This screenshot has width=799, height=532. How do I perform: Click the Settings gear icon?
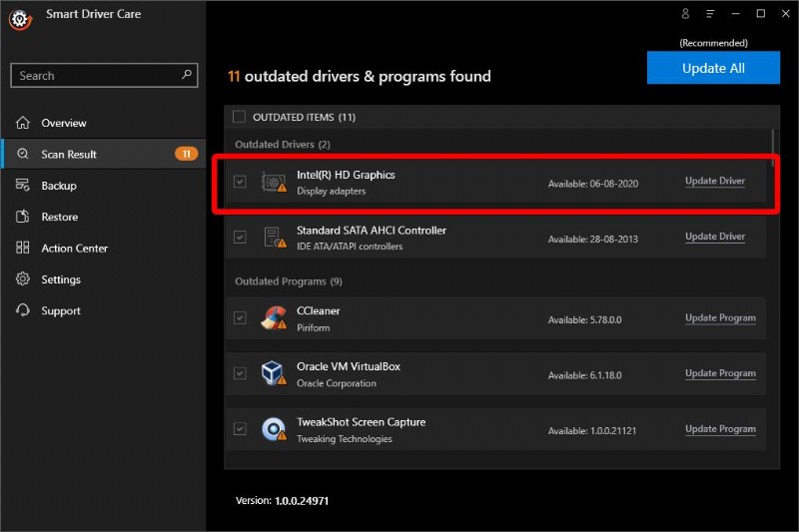tap(22, 279)
